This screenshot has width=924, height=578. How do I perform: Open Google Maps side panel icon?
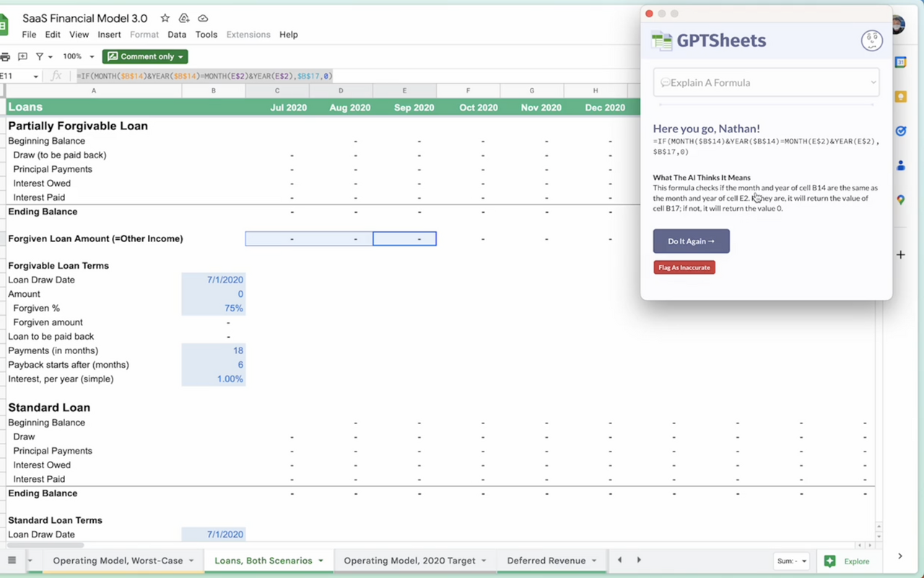point(901,200)
